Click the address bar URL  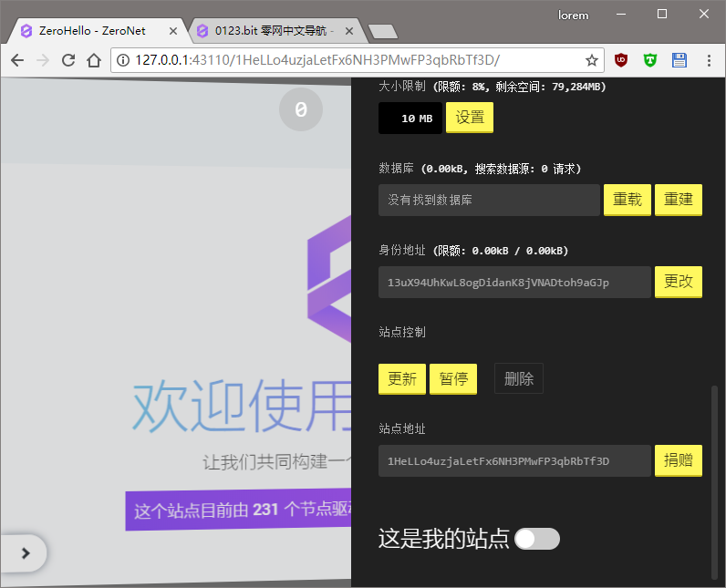point(317,60)
